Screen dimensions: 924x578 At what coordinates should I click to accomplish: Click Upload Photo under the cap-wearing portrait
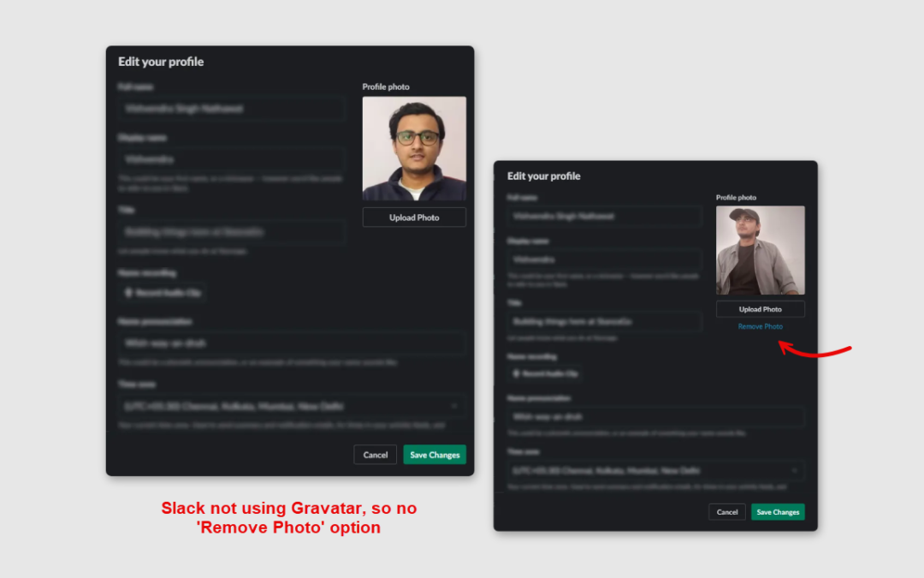point(760,309)
